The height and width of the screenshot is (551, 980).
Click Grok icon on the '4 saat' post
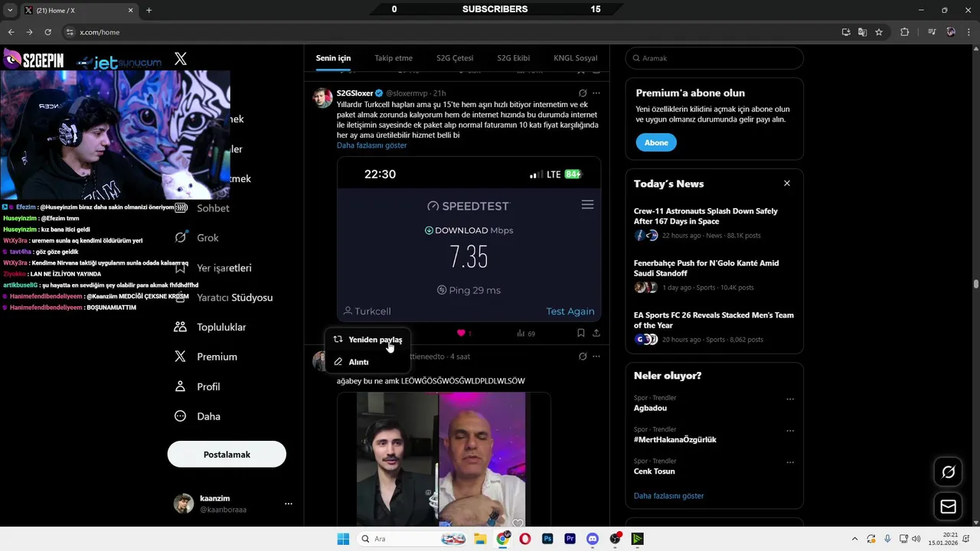583,357
